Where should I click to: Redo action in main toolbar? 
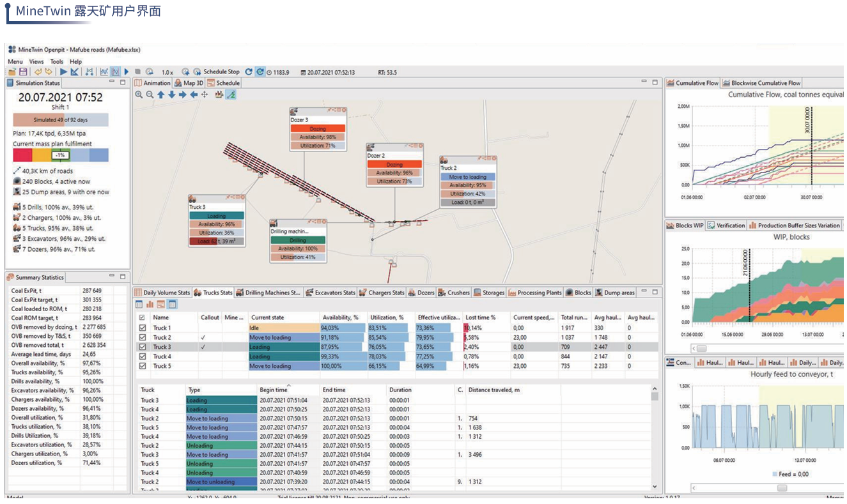(48, 72)
